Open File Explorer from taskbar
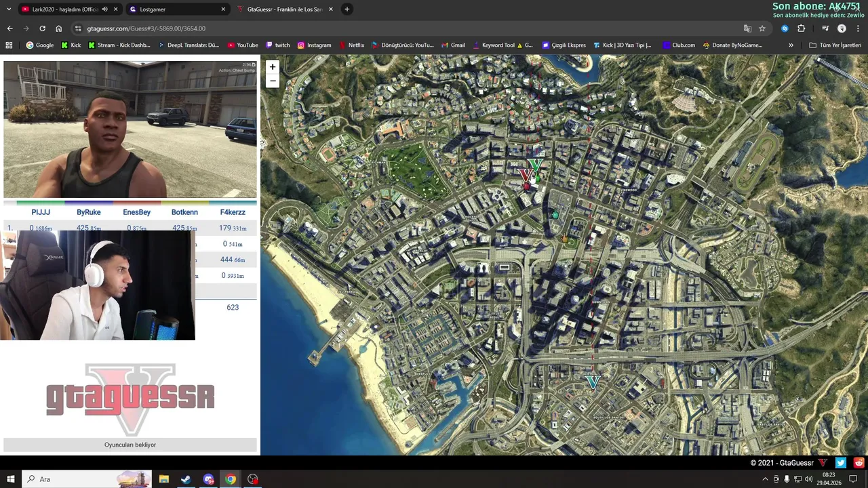This screenshot has height=488, width=868. click(163, 479)
